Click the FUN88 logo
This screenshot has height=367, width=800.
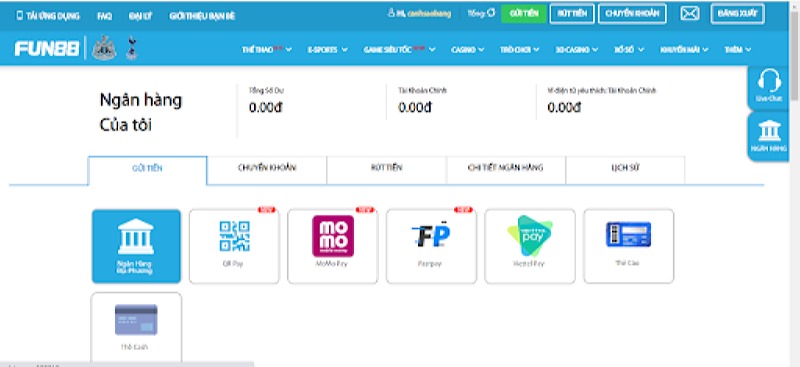coord(47,49)
